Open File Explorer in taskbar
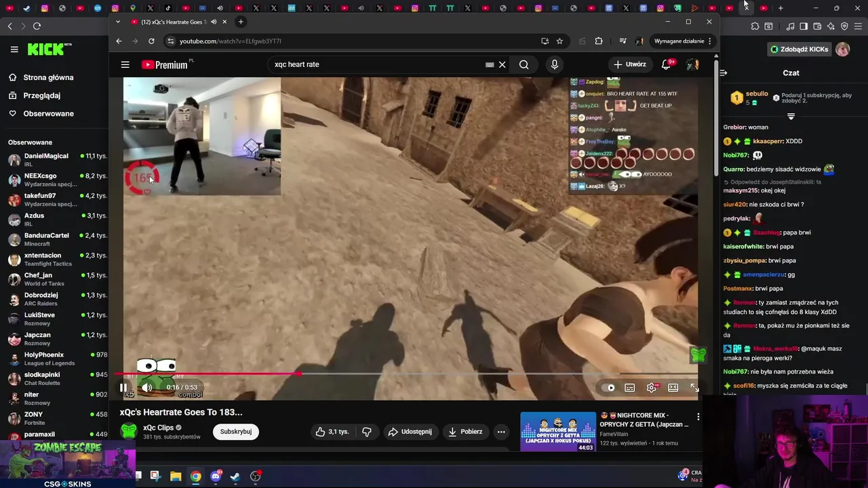The image size is (868, 488). (176, 476)
